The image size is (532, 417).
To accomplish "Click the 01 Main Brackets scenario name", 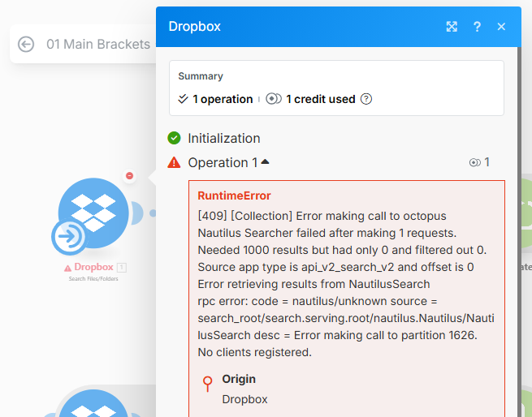I will 98,44.
